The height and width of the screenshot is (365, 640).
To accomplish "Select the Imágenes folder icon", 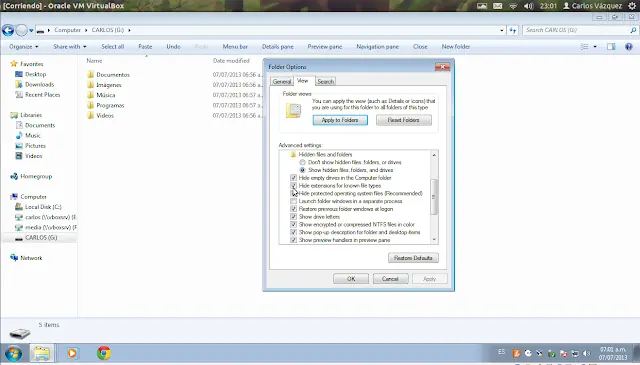I will (91, 85).
